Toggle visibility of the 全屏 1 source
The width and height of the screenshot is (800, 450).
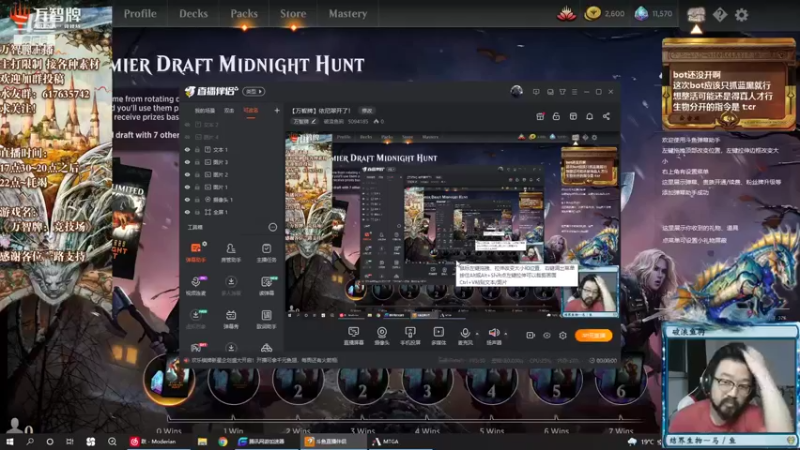[187, 212]
